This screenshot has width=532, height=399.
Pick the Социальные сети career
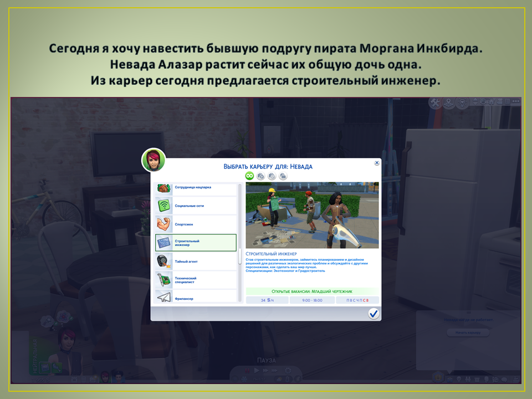point(196,206)
